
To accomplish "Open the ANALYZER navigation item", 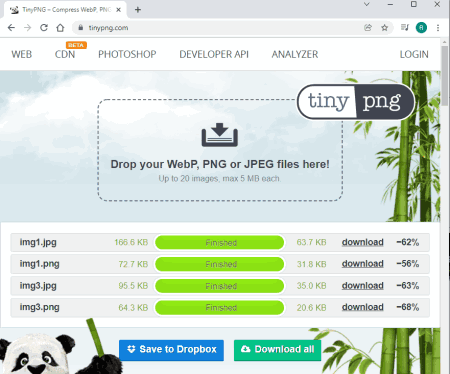I will (x=295, y=54).
